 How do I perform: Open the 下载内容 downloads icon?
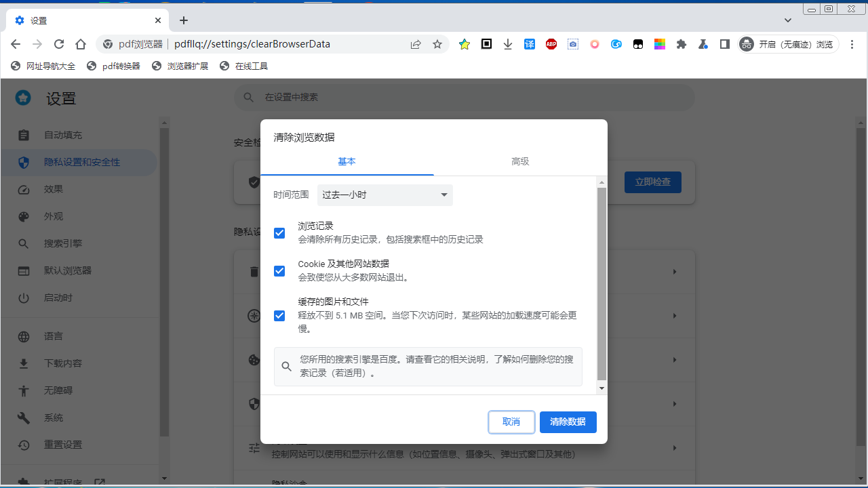tap(23, 363)
